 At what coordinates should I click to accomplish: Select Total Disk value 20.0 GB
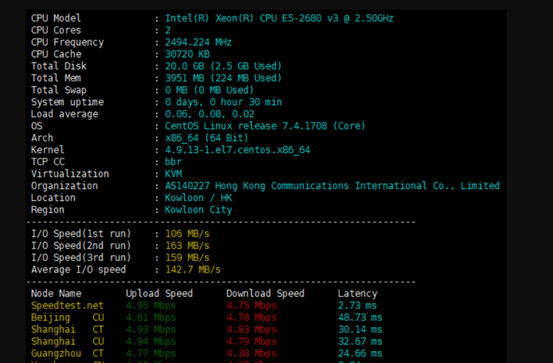click(184, 66)
